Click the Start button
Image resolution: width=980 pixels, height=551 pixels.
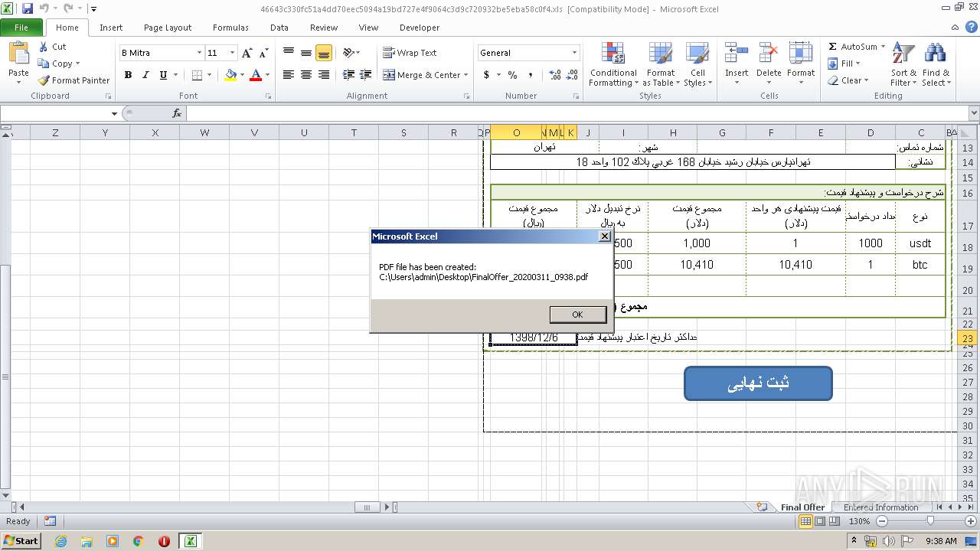[21, 540]
